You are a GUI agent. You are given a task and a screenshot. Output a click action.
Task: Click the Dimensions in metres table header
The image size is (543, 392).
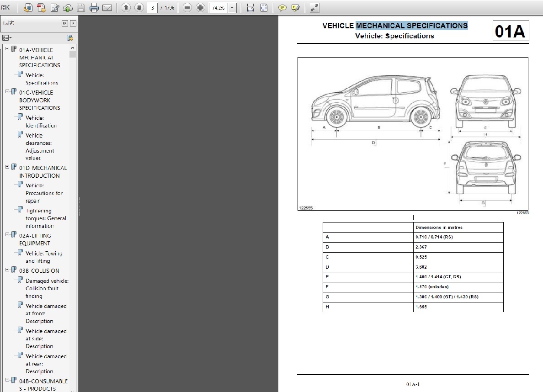458,227
